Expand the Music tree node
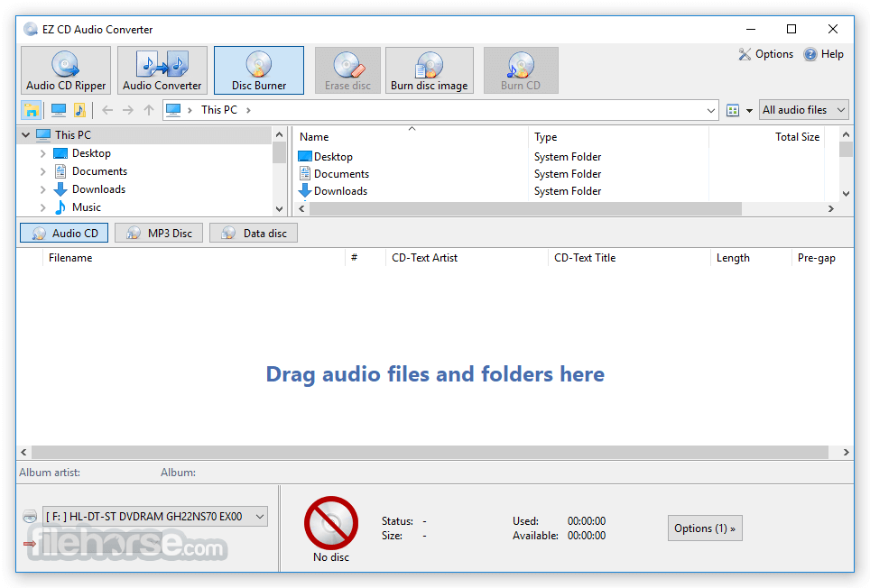Screen dimensions: 870x588 (x=42, y=207)
